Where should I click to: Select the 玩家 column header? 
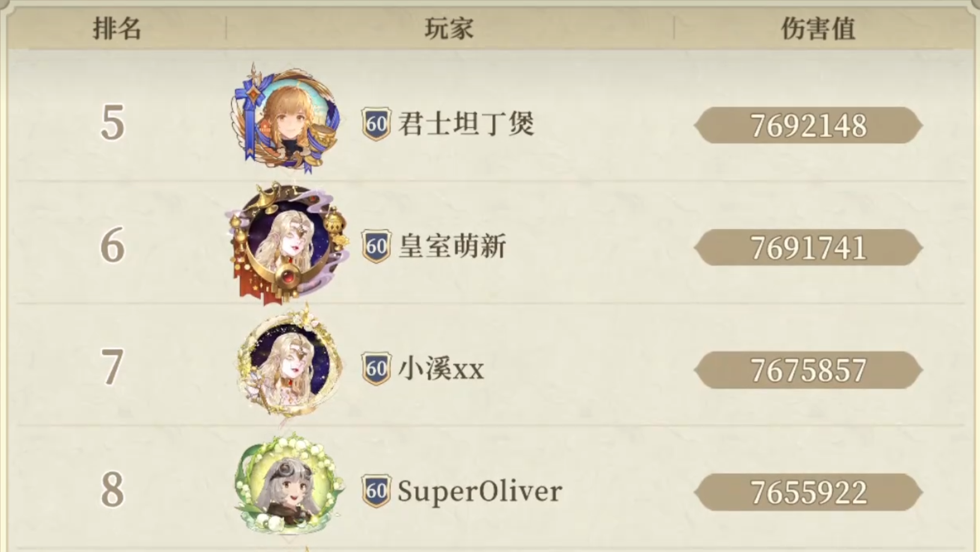[449, 28]
